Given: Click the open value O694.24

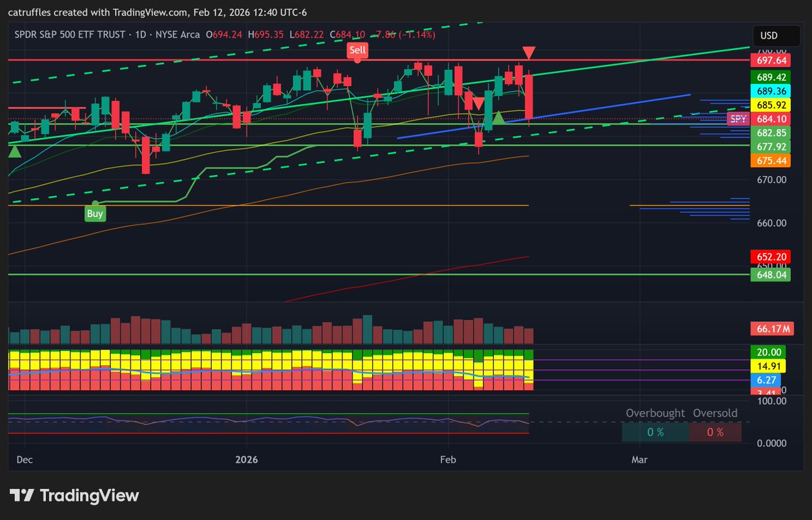Looking at the screenshot, I should click(225, 34).
